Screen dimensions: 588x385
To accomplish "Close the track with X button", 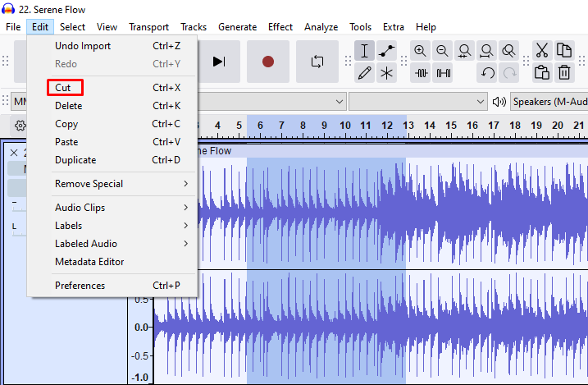I will (x=14, y=153).
